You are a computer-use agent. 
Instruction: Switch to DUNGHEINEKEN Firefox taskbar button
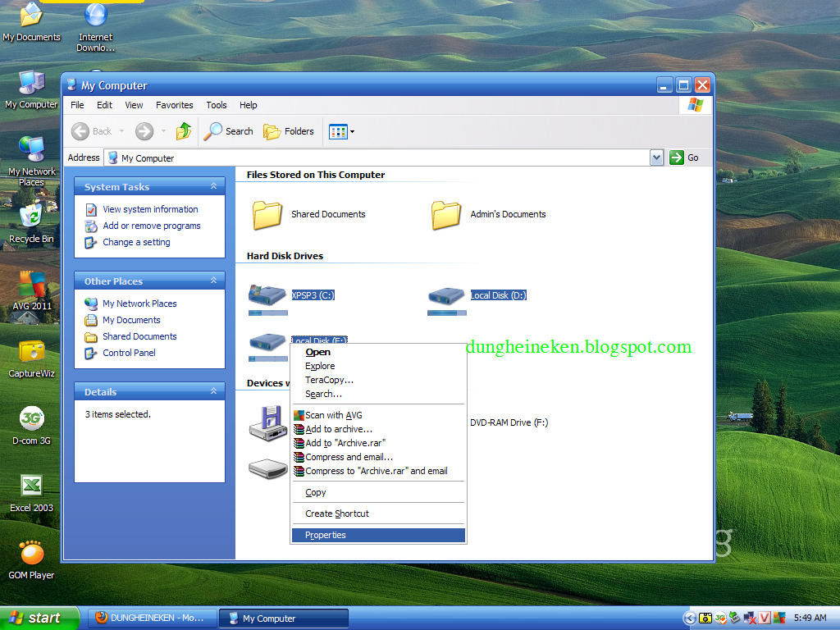tap(152, 619)
